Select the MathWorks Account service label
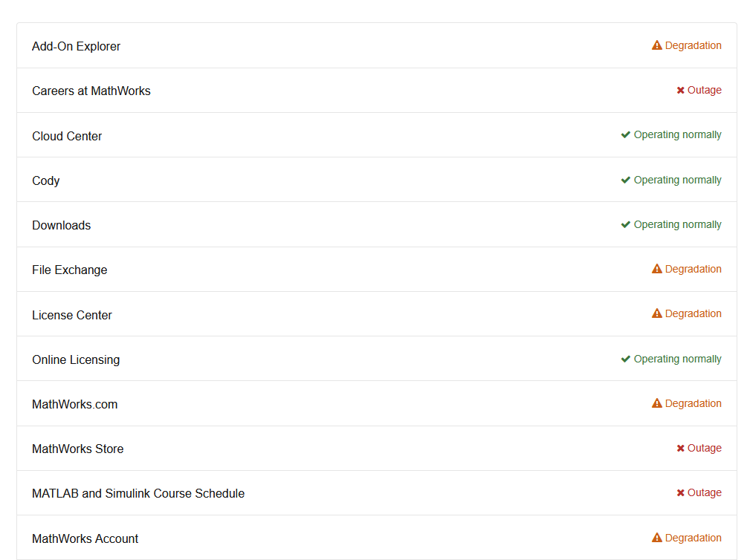This screenshot has width=747, height=560. click(85, 538)
